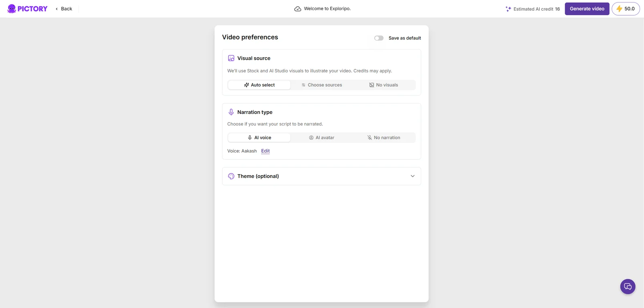Image resolution: width=644 pixels, height=308 pixels.
Task: Open the Pictory logo home link
Action: [x=27, y=9]
